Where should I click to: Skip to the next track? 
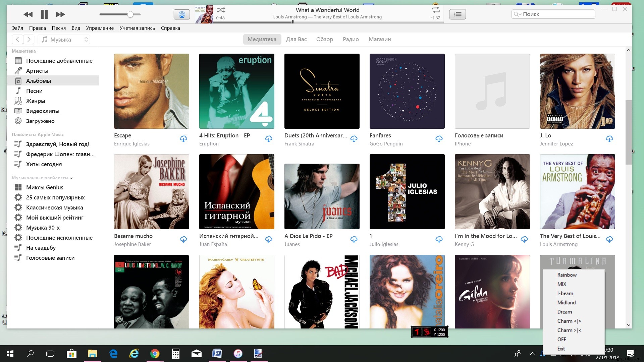coord(60,14)
